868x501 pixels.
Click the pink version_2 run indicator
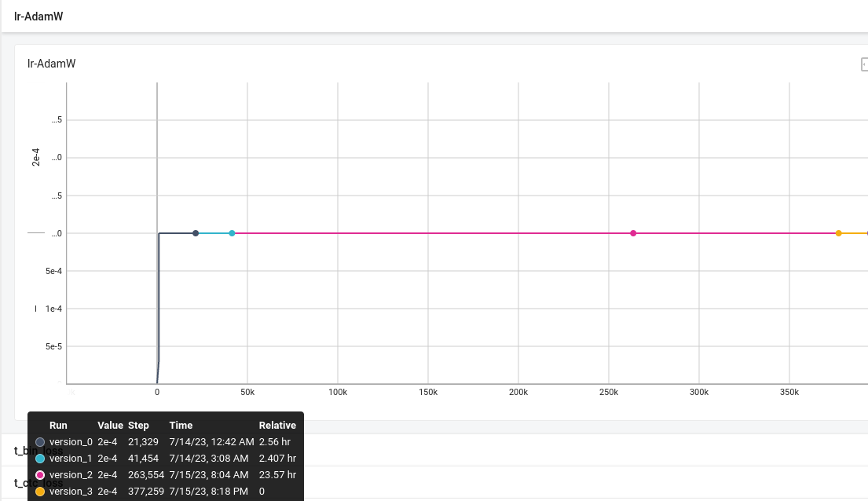(x=38, y=474)
